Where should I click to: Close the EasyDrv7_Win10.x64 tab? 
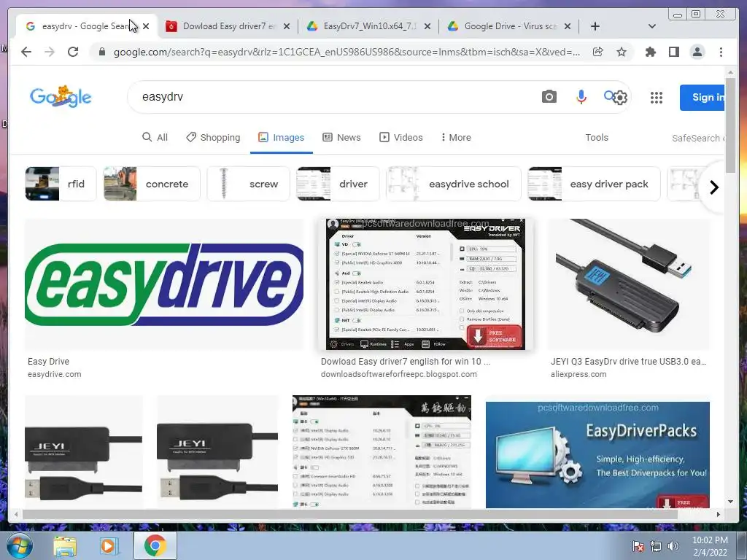click(x=427, y=26)
